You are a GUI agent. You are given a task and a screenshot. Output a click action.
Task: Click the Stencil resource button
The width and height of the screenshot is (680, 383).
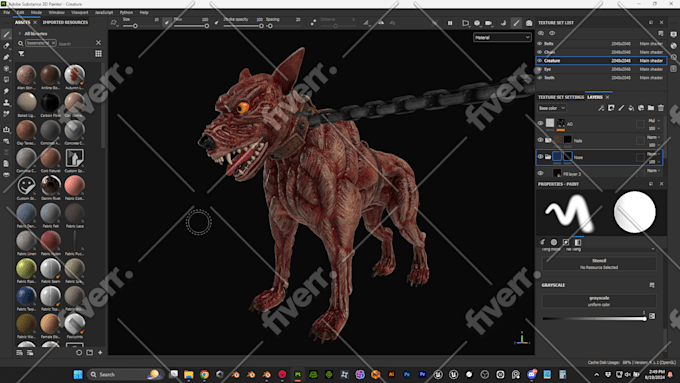tap(599, 264)
